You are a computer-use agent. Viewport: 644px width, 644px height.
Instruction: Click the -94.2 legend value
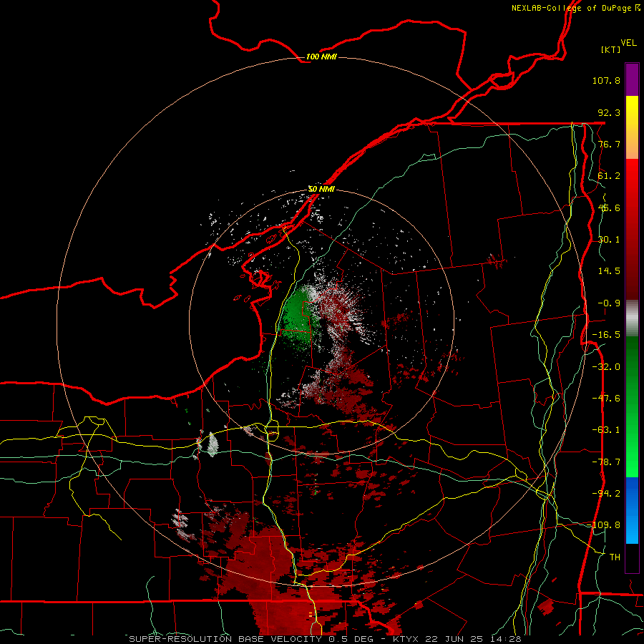coord(606,494)
